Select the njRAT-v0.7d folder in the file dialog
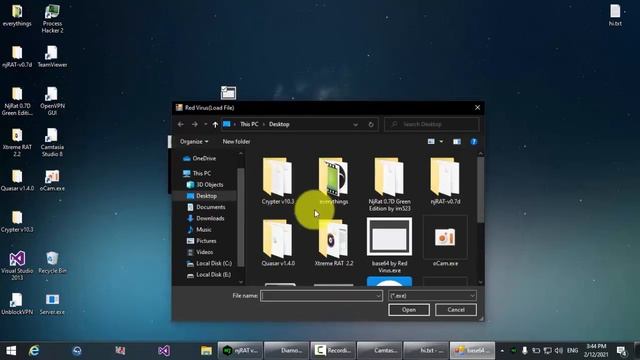Screen dimensions: 640x360 click(x=445, y=181)
